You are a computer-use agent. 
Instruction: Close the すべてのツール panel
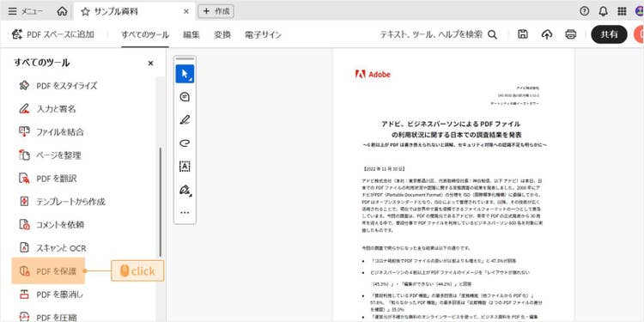coord(151,64)
